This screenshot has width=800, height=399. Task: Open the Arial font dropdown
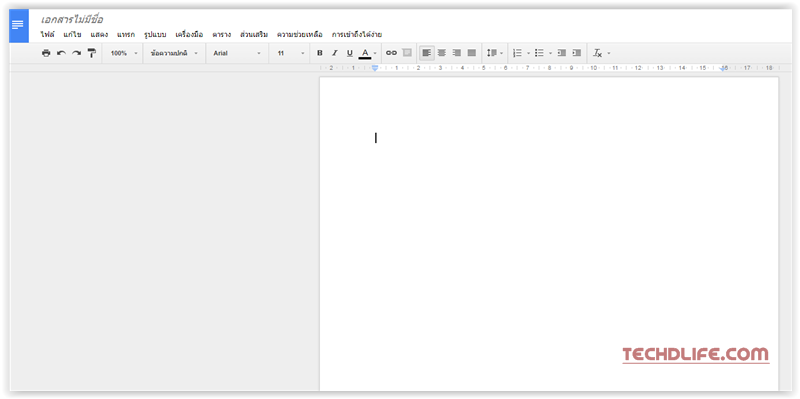(x=237, y=53)
